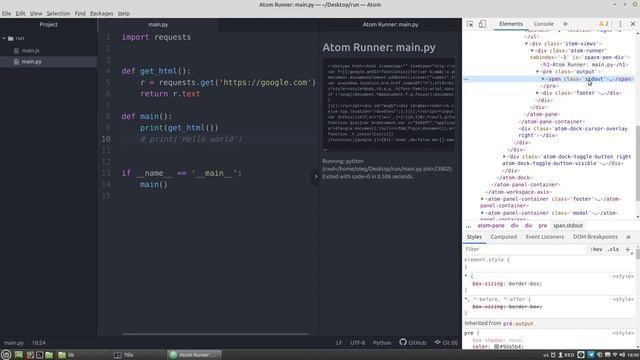This screenshot has width=640, height=360.
Task: Activate the inspect element picker in DevTools
Action: point(470,24)
